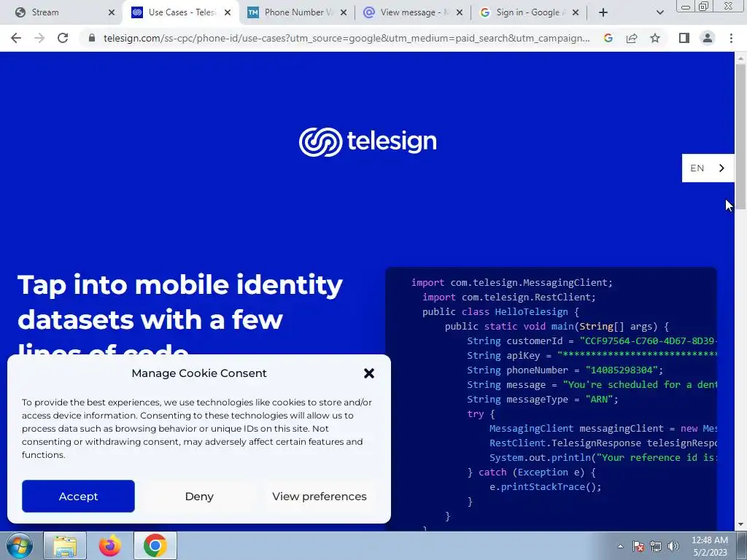
Task: Click the scrollbar down arrow
Action: 740,525
